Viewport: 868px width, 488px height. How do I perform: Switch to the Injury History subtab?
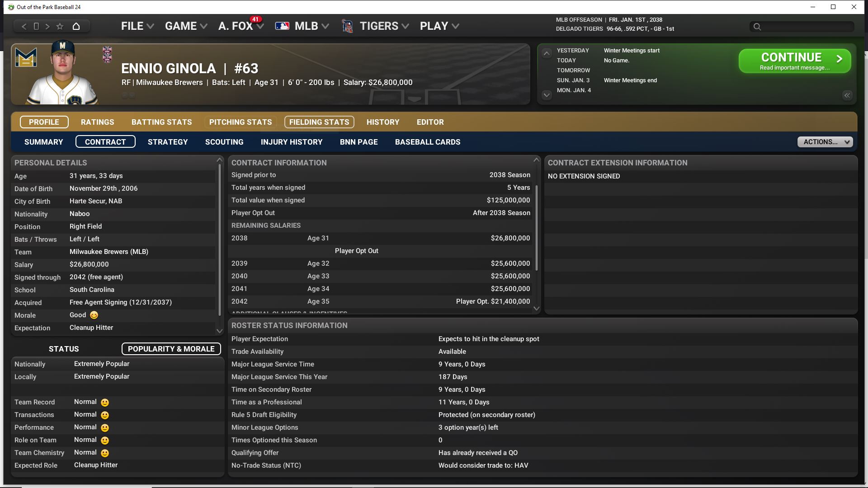[x=291, y=142]
